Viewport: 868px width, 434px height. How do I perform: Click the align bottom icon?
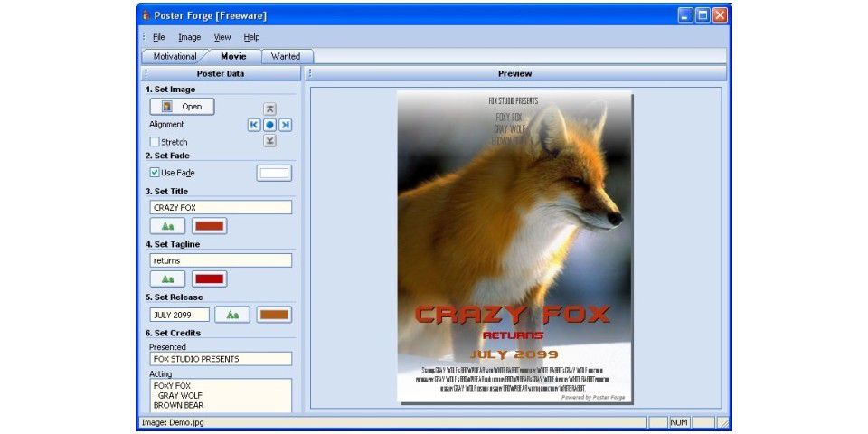(x=269, y=141)
